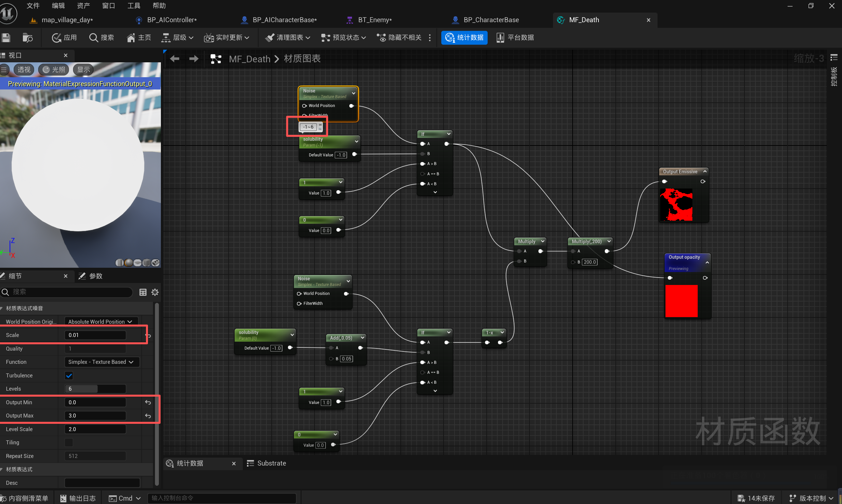Click the Browse to asset icon
This screenshot has height=504, width=842.
click(x=27, y=37)
